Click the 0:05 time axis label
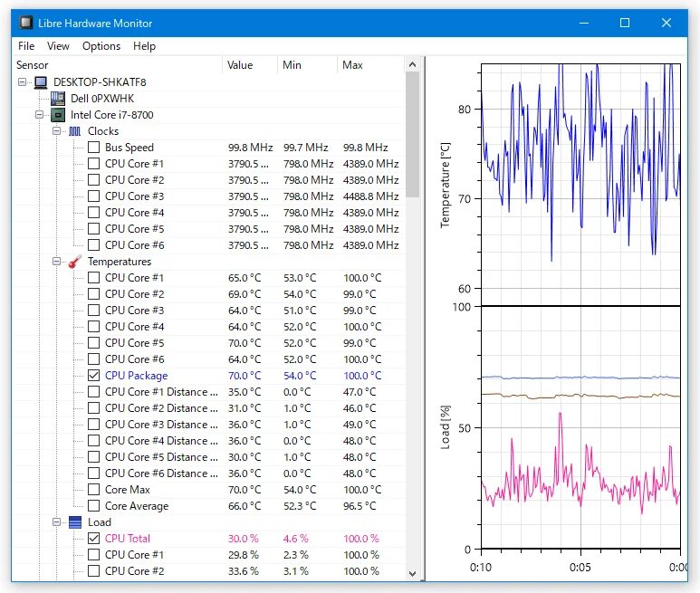700x593 pixels. tap(580, 567)
